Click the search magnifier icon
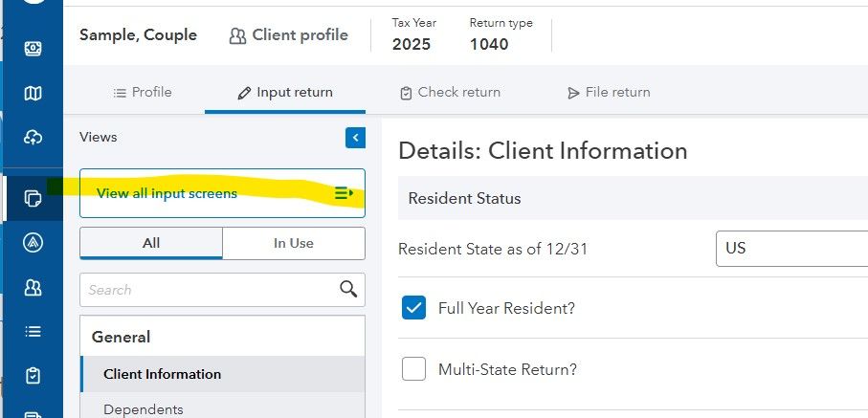 point(347,289)
